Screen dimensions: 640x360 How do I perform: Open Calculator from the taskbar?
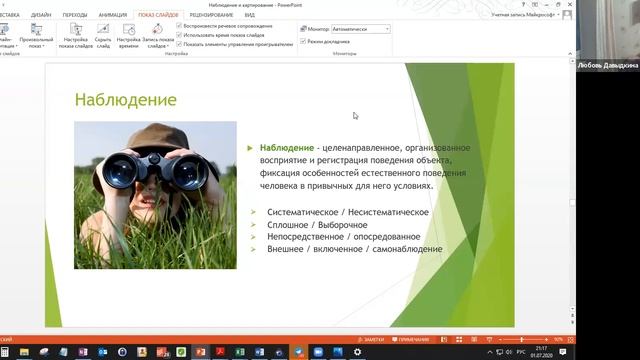click(x=4, y=352)
